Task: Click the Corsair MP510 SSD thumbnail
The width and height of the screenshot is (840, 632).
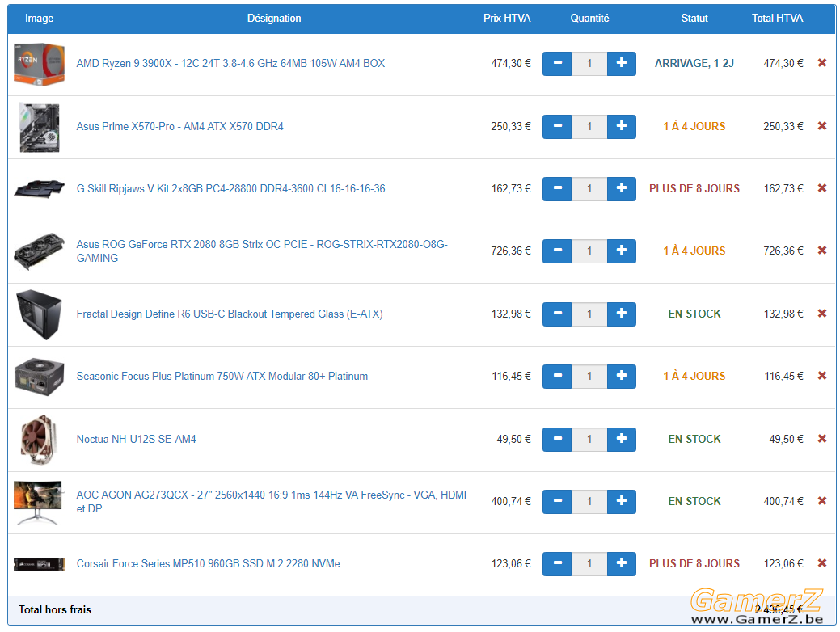Action: [39, 564]
